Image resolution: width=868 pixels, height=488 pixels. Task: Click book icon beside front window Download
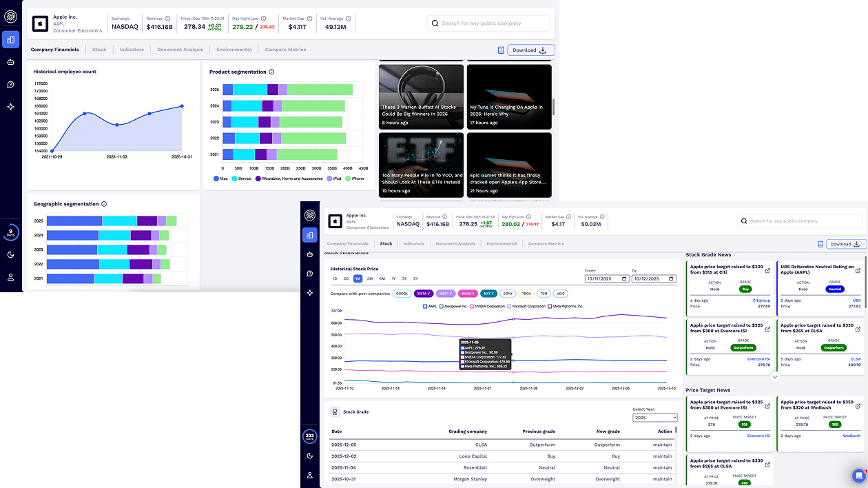(x=820, y=244)
